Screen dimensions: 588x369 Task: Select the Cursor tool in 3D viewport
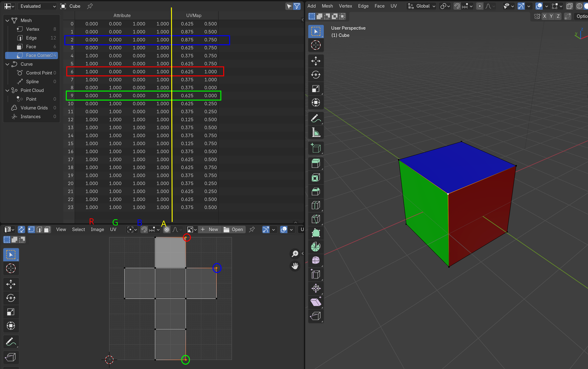pyautogui.click(x=316, y=45)
